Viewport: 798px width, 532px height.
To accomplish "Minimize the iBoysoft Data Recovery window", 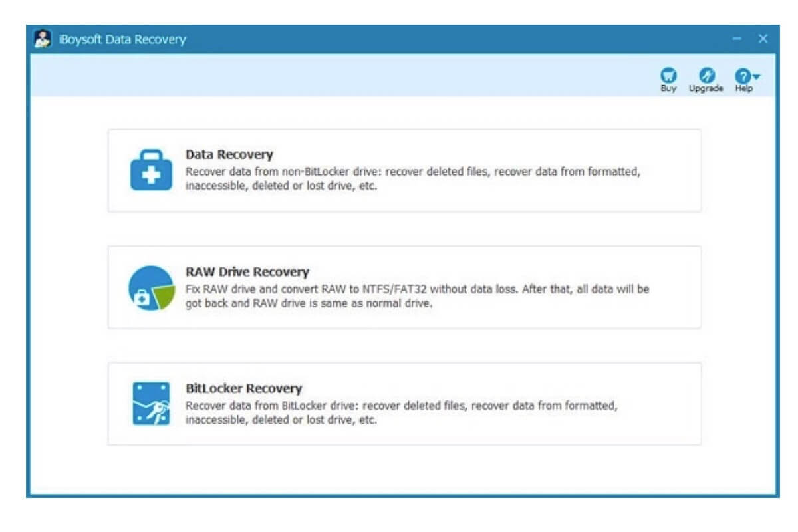I will (737, 39).
